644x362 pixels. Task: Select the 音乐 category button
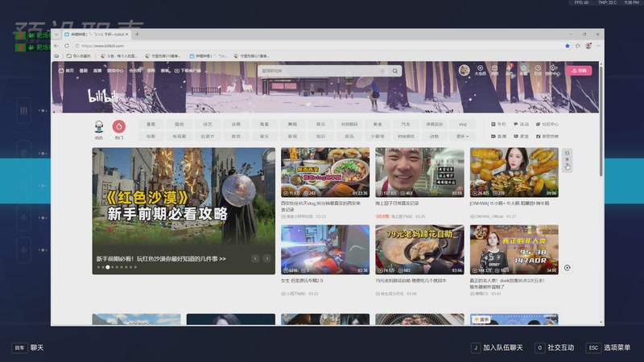[264, 136]
